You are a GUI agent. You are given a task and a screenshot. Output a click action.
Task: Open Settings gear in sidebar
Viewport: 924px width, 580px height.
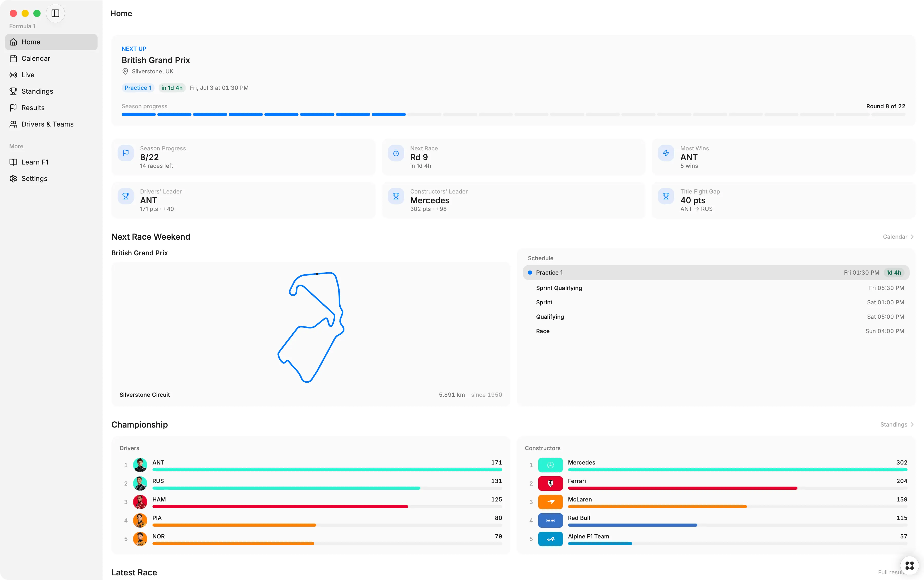click(x=13, y=178)
